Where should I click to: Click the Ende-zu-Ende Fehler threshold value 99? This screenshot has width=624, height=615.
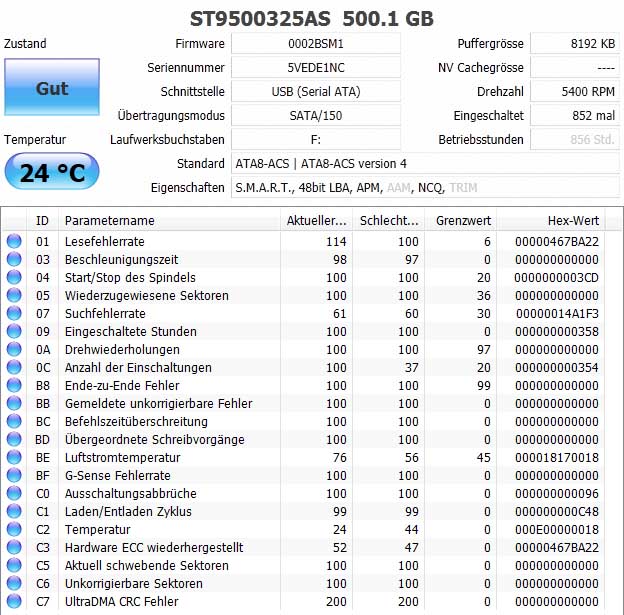coord(484,385)
